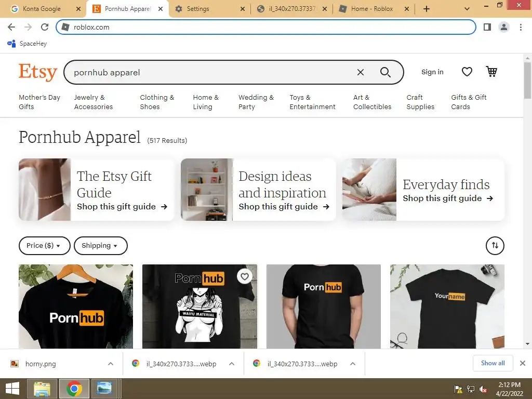
Task: Open a new browser tab
Action: pos(427,9)
